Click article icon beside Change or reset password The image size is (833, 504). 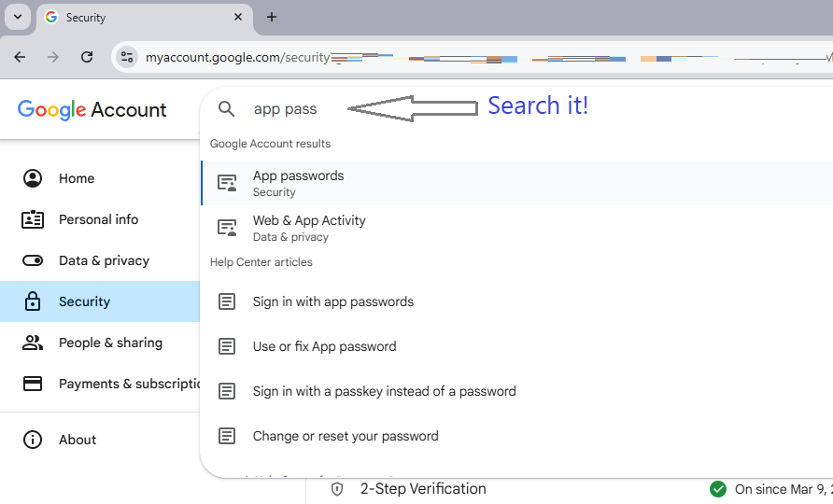click(x=227, y=436)
